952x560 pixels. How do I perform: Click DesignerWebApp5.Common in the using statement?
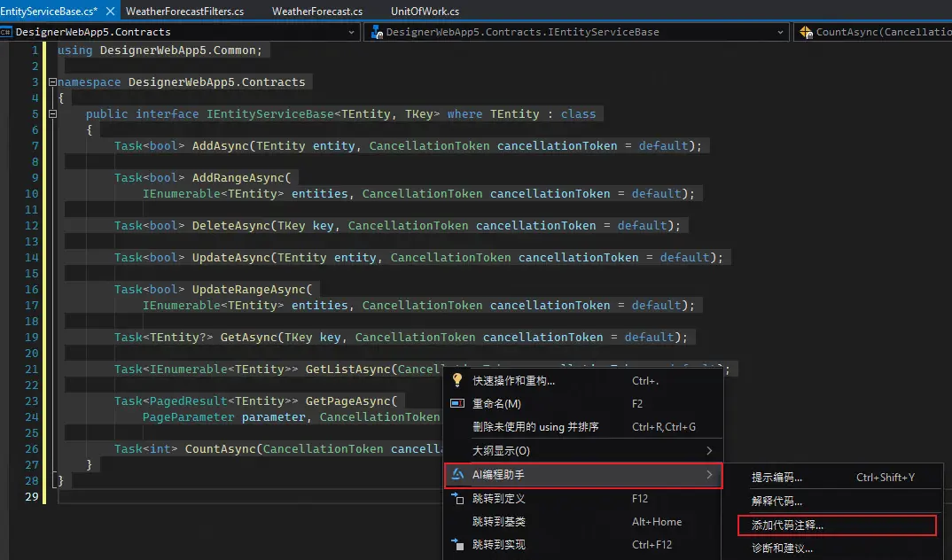(177, 51)
